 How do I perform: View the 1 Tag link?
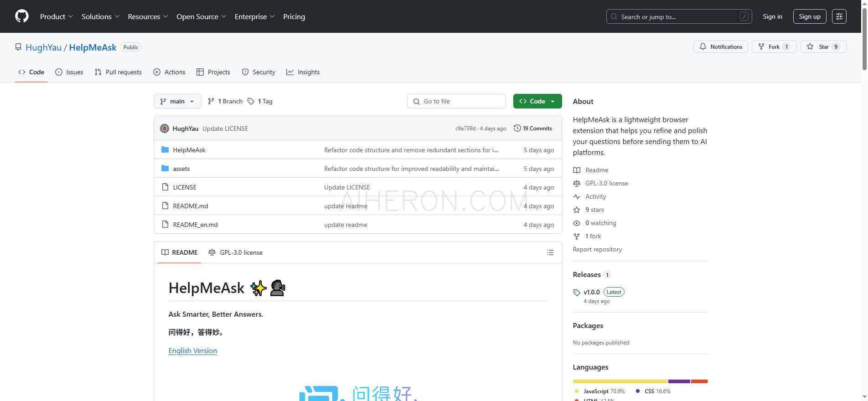260,101
